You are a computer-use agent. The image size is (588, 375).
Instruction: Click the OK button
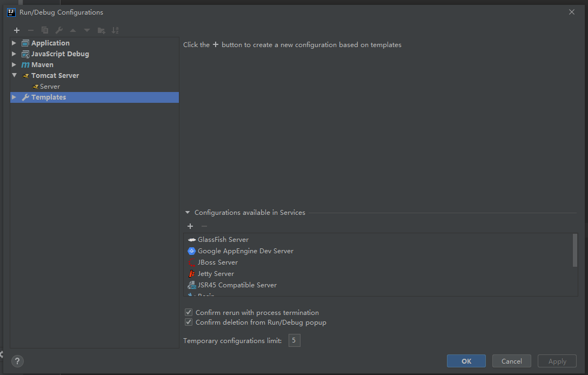pos(466,361)
